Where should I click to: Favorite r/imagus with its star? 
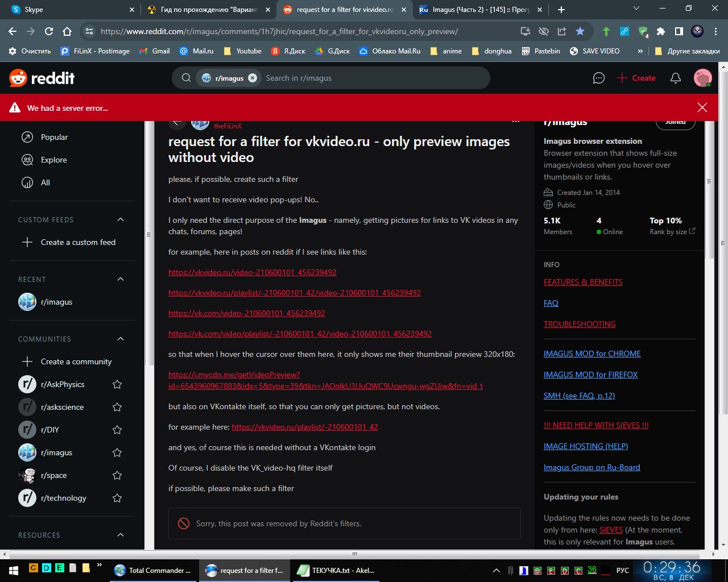coord(117,452)
